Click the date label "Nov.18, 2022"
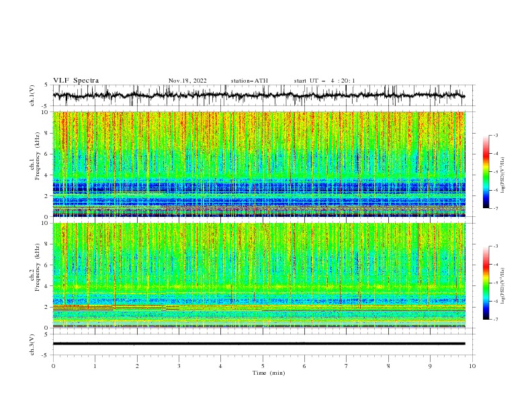This screenshot has width=532, height=411. 187,81
